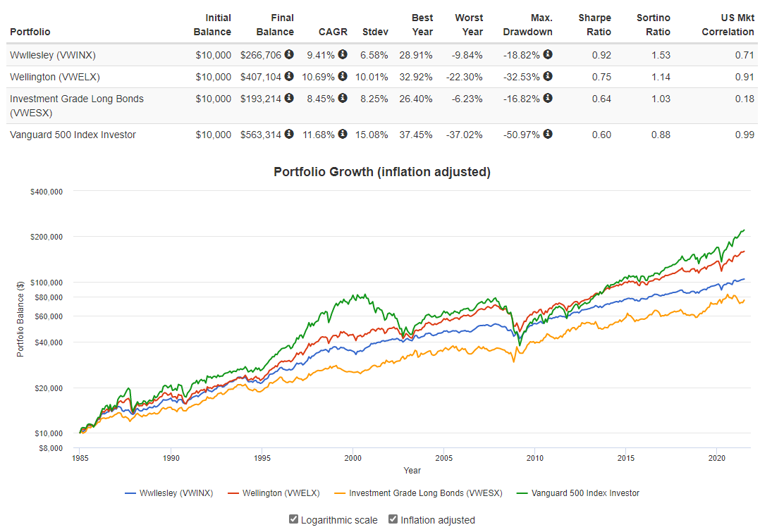Click info icon beside Wwllesley final balance $266,706

(x=289, y=54)
